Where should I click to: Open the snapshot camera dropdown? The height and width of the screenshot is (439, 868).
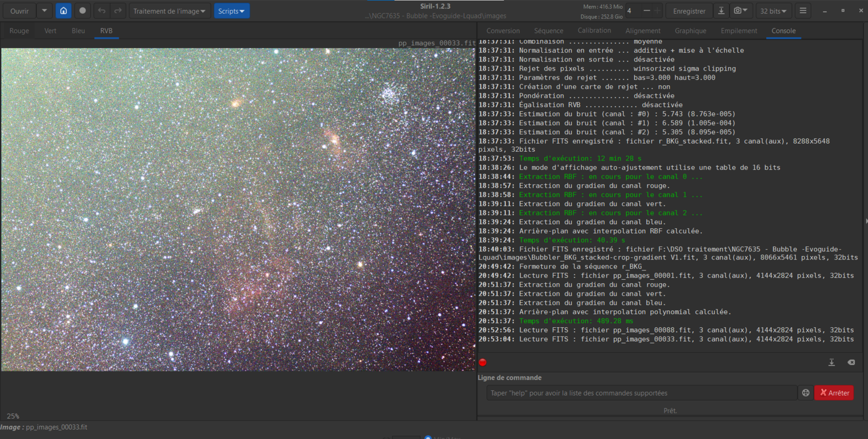point(740,11)
